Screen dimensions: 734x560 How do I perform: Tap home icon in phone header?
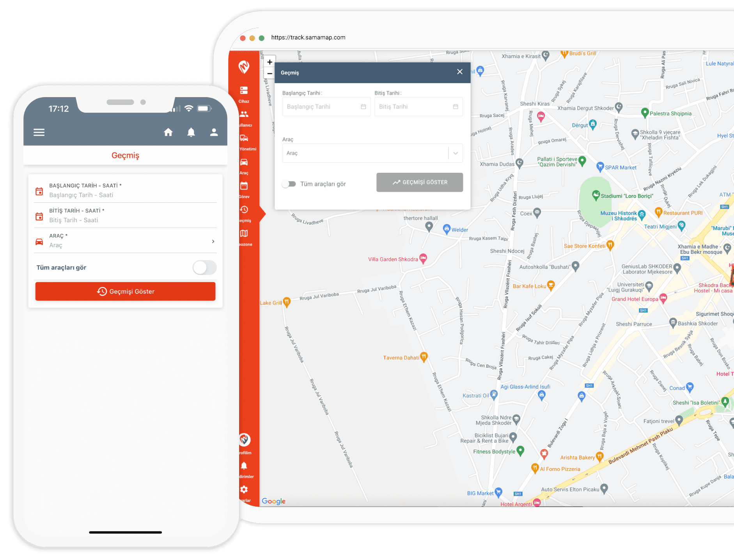click(x=168, y=132)
